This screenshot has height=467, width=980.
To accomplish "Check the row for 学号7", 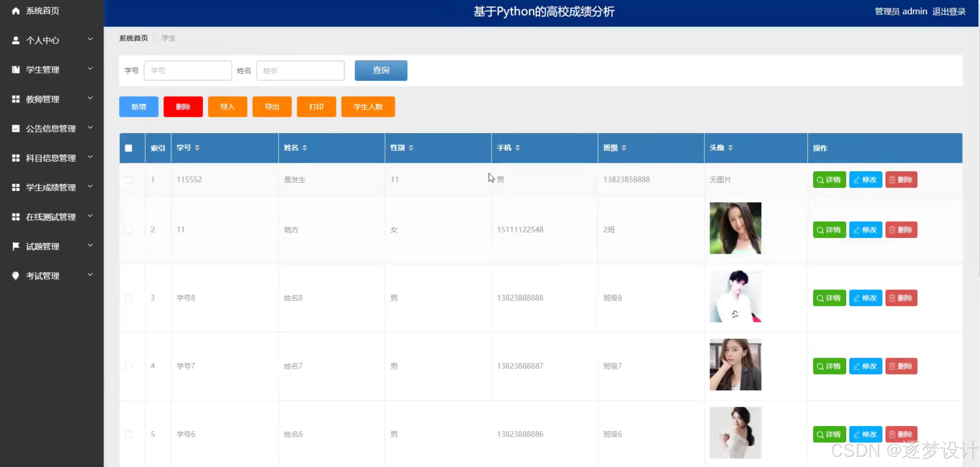I will point(128,366).
